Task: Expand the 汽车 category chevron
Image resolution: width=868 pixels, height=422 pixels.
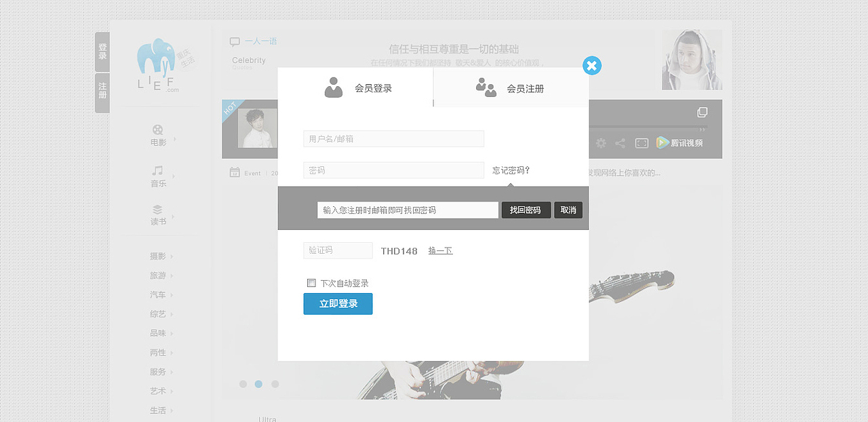Action: pos(171,294)
